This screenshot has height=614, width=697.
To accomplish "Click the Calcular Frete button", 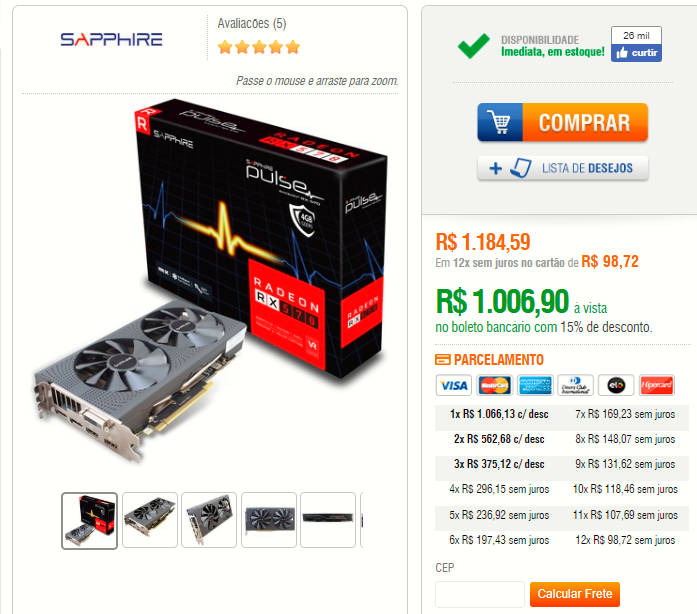I will tap(575, 594).
